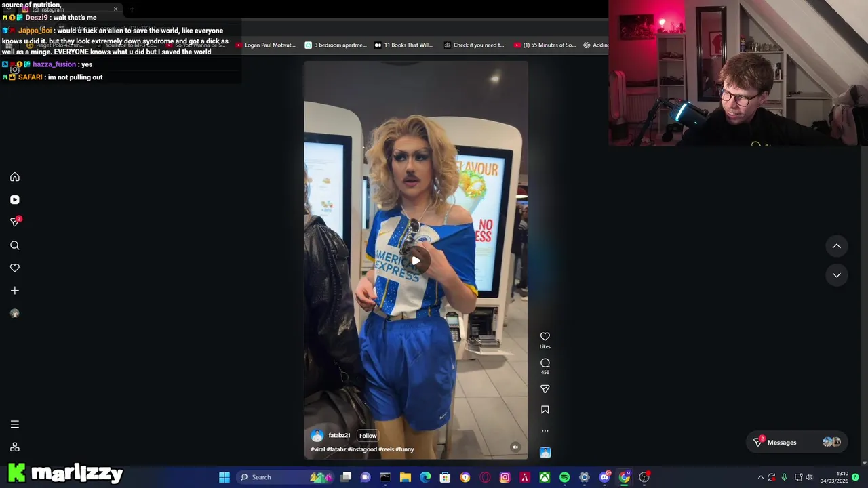Image resolution: width=868 pixels, height=488 pixels.
Task: Open the 11 Books That Will... bookmark
Action: 403,45
